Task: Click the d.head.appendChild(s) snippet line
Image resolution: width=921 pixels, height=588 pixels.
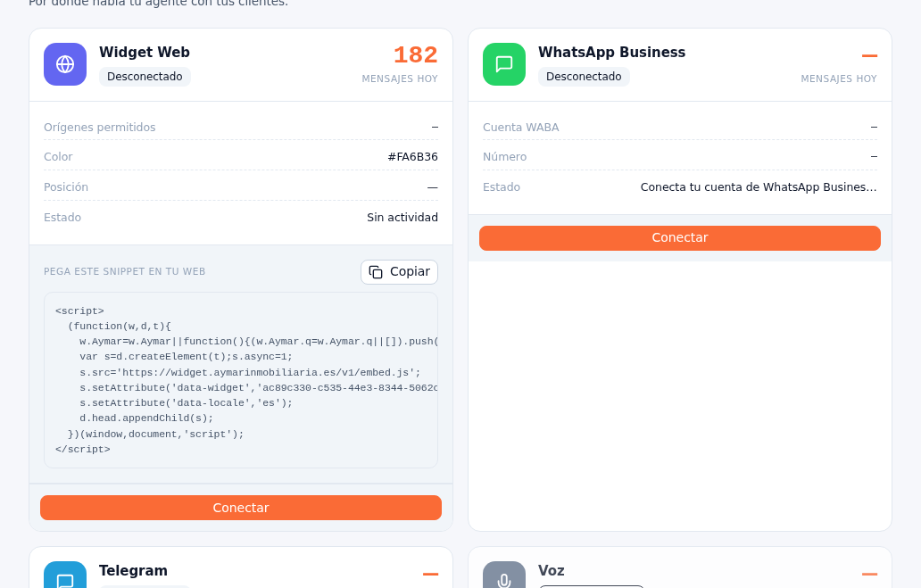Action: pos(147,418)
